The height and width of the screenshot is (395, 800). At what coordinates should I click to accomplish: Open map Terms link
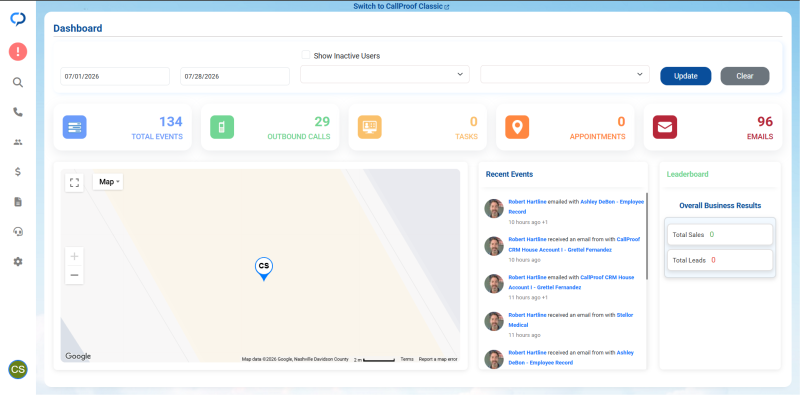[x=407, y=359]
